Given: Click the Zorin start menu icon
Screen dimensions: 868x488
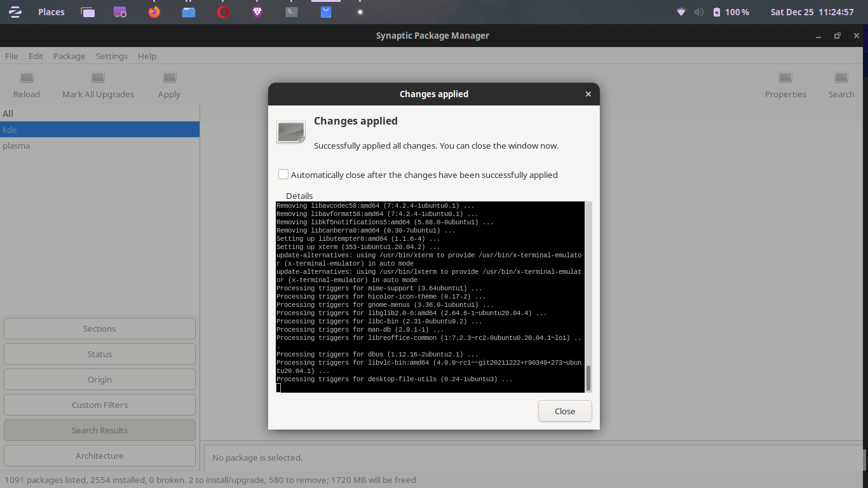Looking at the screenshot, I should [15, 12].
